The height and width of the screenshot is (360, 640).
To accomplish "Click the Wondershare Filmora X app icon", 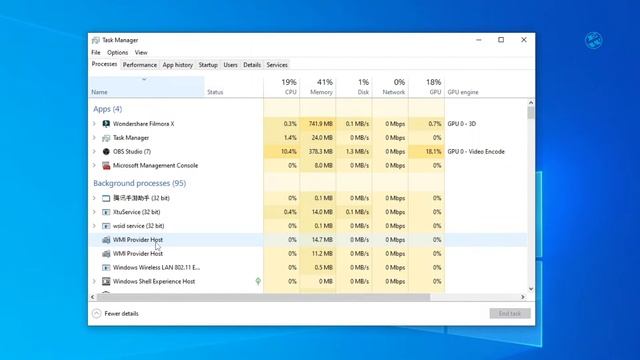I will coord(106,124).
